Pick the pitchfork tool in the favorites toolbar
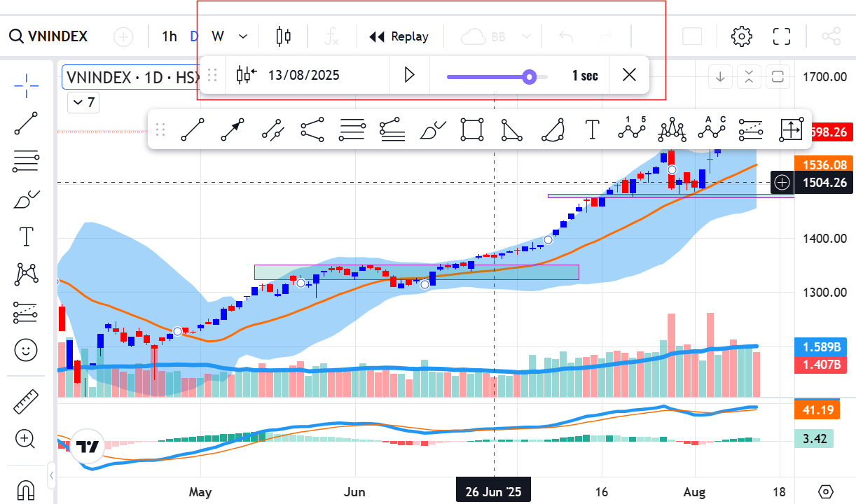 click(x=312, y=129)
